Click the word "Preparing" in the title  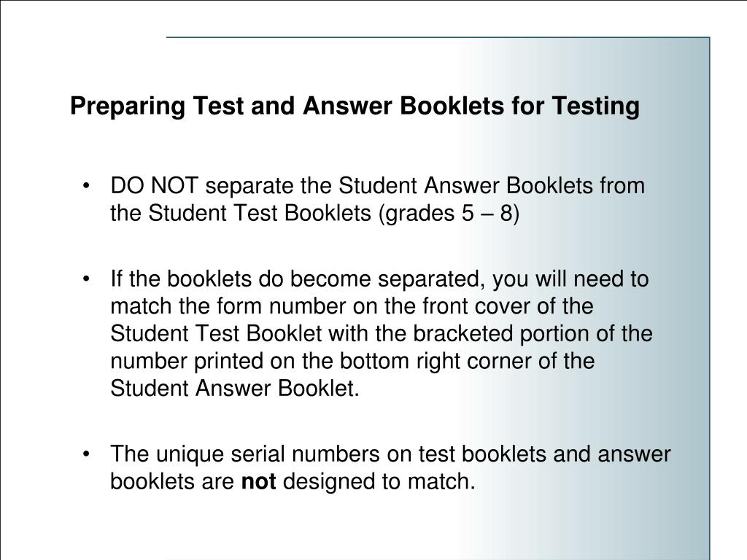(128, 106)
